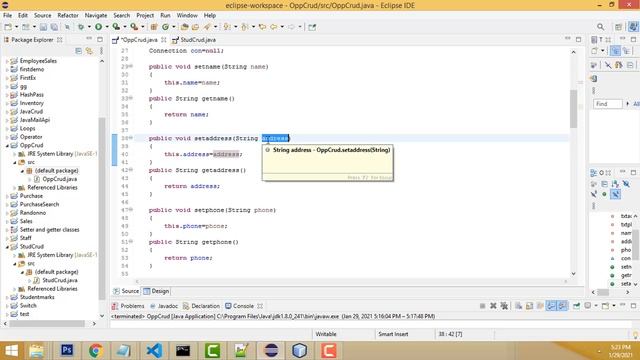
Task: Toggle Scroll Lock icon in Console toolbar
Action: [x=529, y=306]
